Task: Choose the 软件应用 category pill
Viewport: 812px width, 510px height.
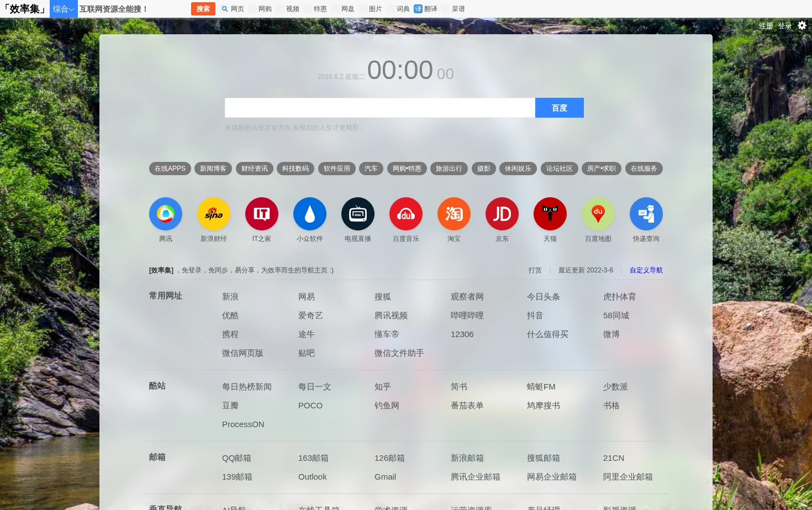Action: coord(337,169)
